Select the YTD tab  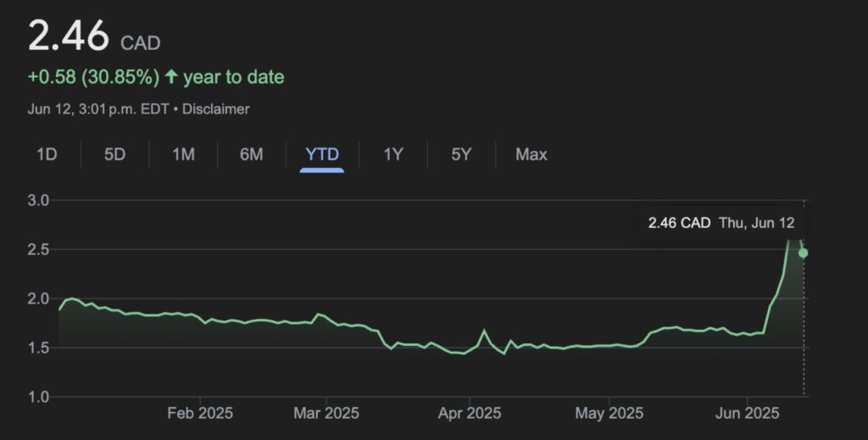321,153
